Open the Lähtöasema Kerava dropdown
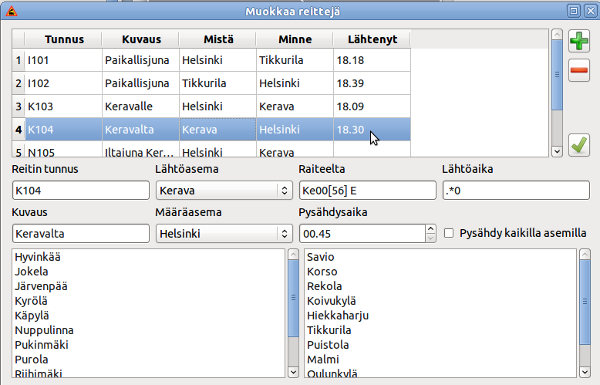This screenshot has height=385, width=600. (224, 190)
